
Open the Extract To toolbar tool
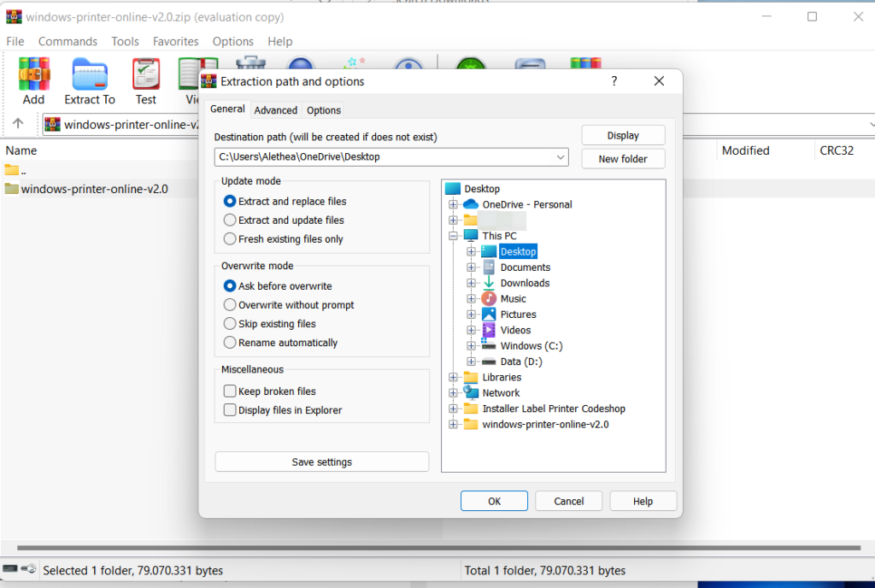(89, 73)
